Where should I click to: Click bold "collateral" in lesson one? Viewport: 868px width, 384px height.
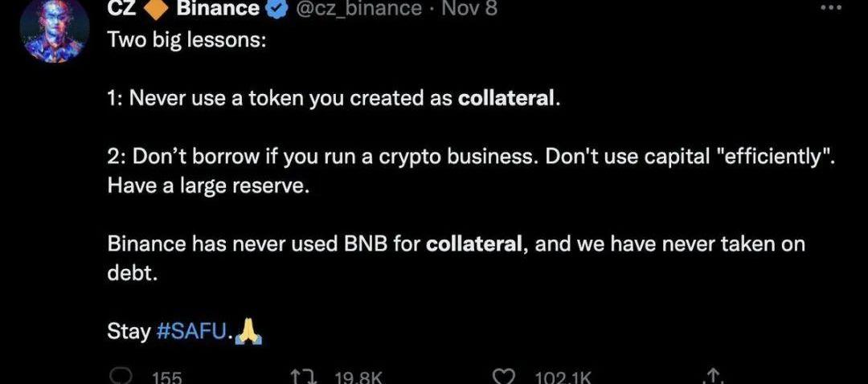point(506,99)
